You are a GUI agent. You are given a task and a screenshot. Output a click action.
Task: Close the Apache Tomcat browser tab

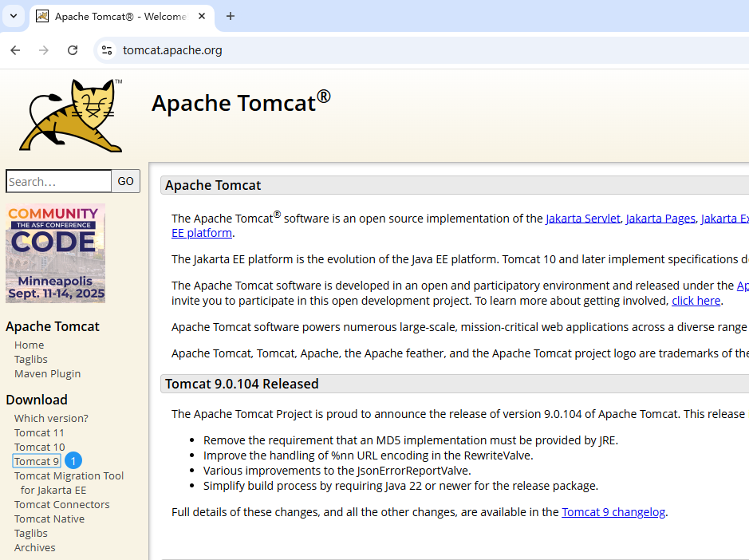click(202, 16)
